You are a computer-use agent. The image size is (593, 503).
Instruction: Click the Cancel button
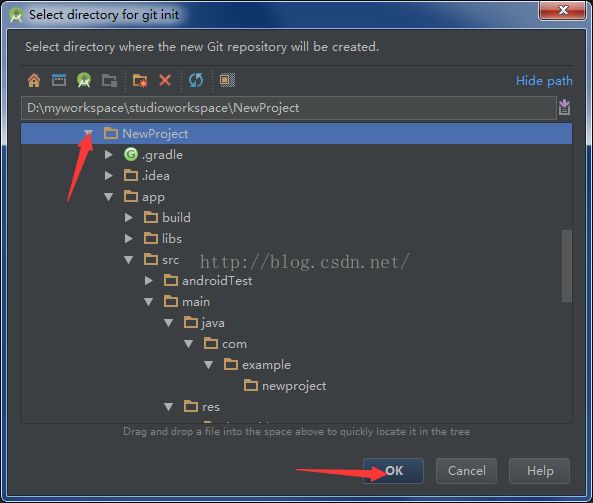(x=466, y=471)
